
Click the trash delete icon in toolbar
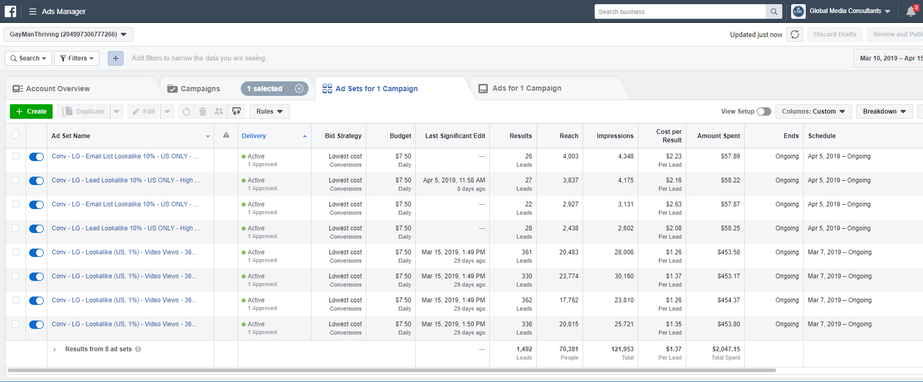point(202,111)
